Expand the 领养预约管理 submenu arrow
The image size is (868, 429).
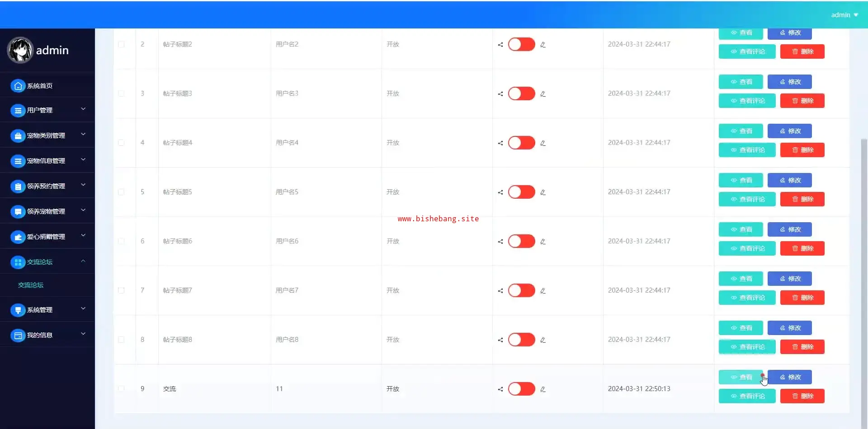coord(83,185)
